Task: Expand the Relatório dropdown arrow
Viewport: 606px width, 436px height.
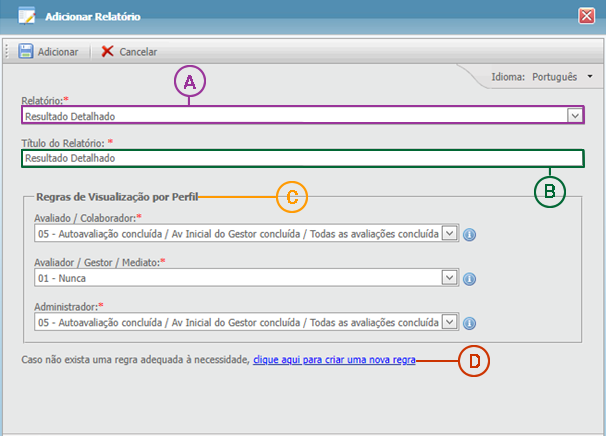Action: click(x=574, y=116)
